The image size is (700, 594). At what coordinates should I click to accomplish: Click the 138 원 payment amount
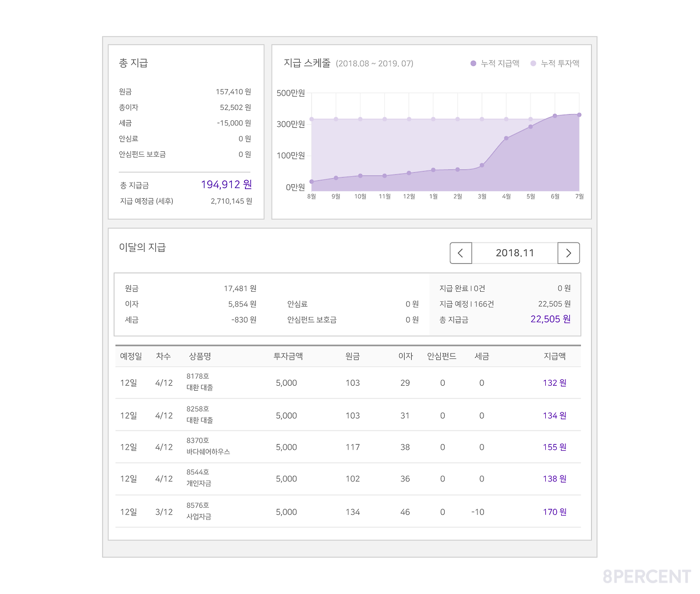555,479
